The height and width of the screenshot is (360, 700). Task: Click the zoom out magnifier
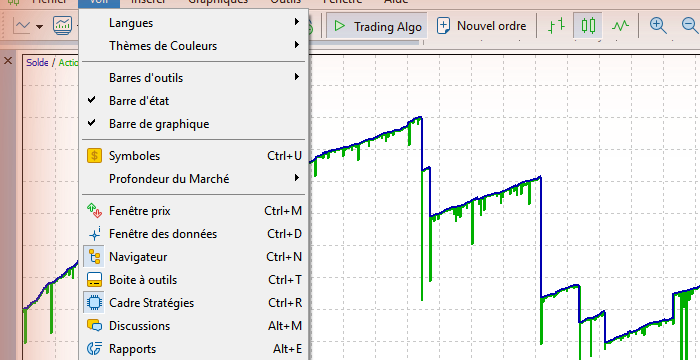691,26
